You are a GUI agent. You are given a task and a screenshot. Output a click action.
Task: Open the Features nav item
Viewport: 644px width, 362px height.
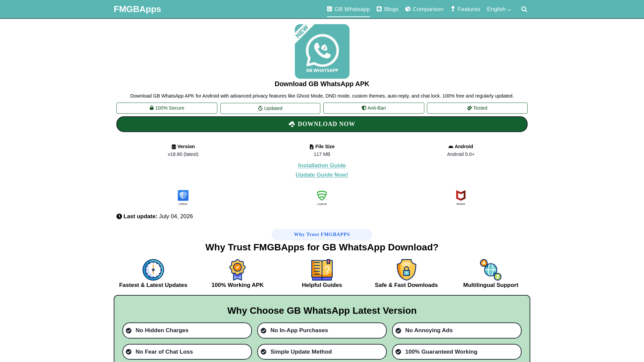coord(465,9)
